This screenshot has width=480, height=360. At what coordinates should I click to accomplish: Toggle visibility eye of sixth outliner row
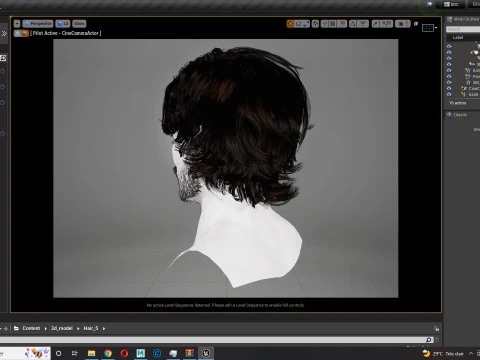pos(449,76)
